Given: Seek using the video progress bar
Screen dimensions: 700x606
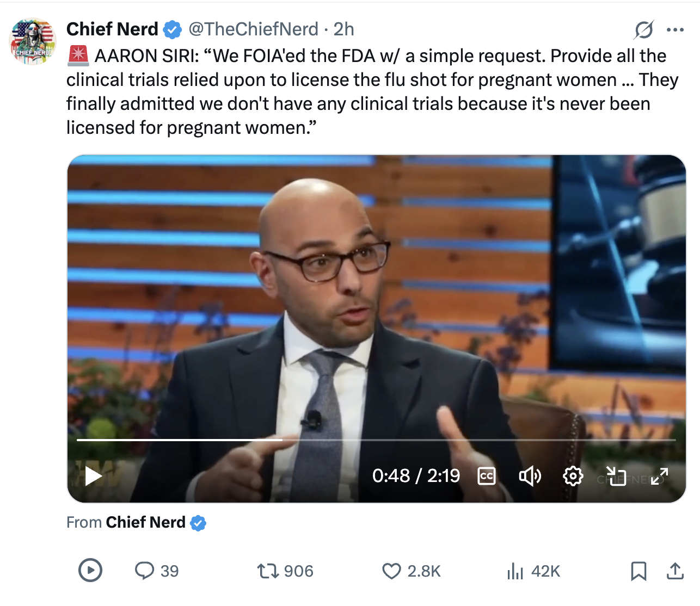Looking at the screenshot, I should coord(376,440).
